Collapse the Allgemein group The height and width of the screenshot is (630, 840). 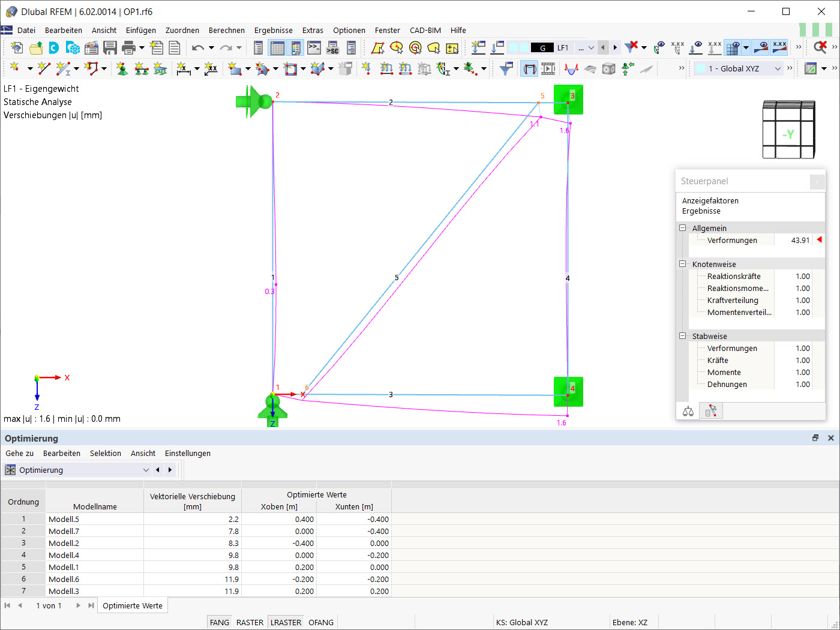point(682,228)
